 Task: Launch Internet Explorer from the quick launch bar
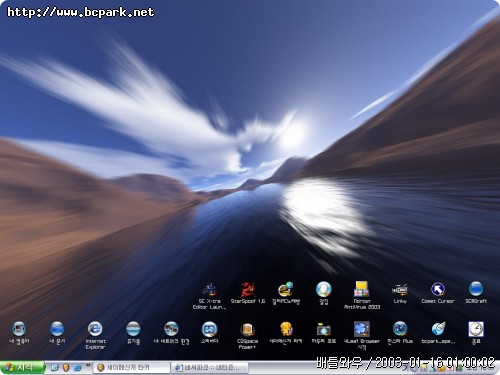point(78,368)
